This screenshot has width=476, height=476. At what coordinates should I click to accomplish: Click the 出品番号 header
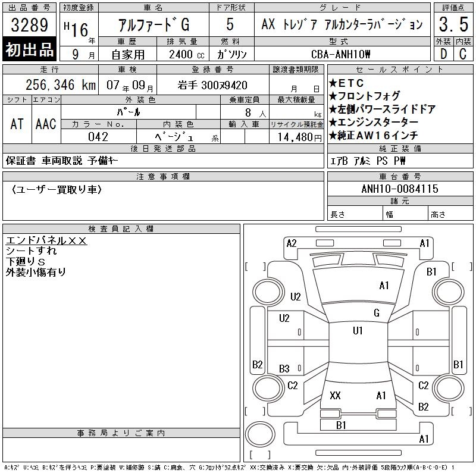pos(29,7)
